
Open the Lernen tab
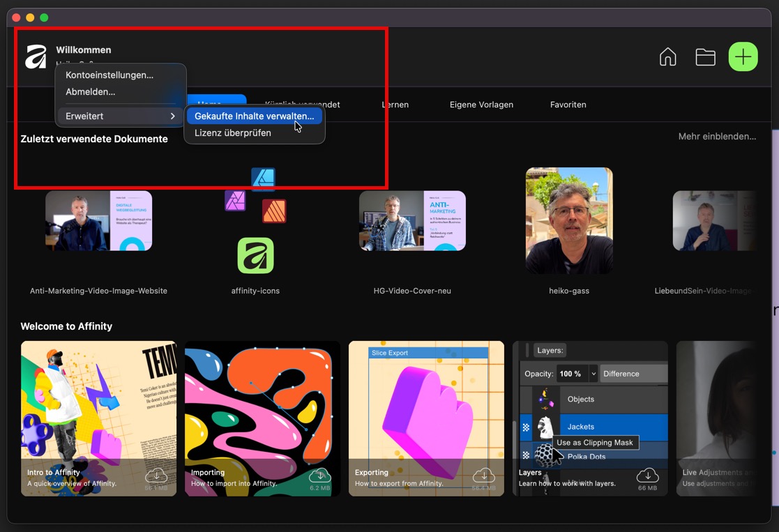pos(395,105)
